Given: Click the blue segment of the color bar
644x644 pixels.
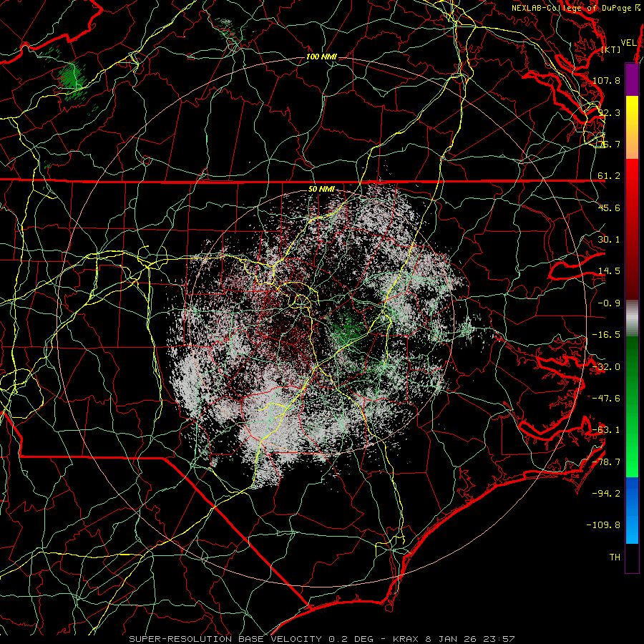Looking at the screenshot, I should pyautogui.click(x=632, y=510).
